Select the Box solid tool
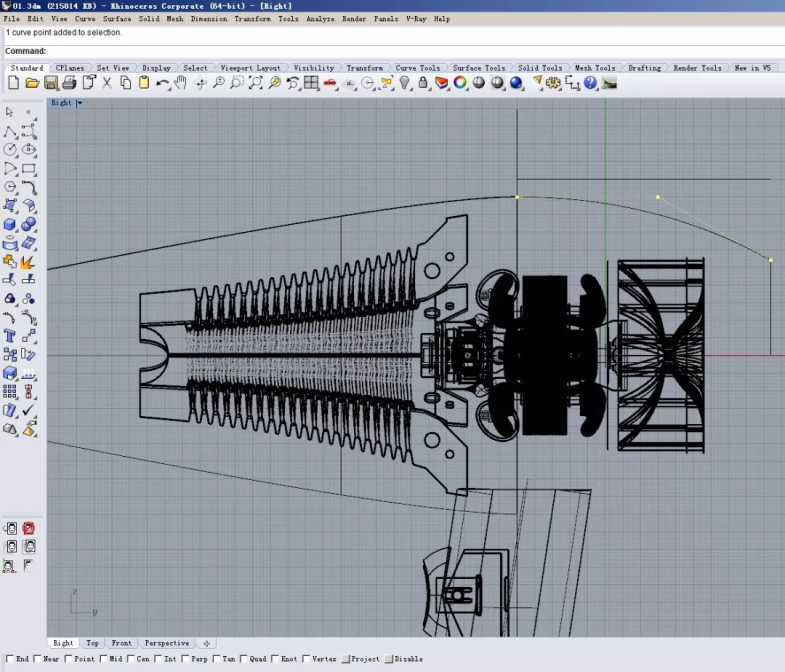Image resolution: width=785 pixels, height=672 pixels. coord(10,225)
